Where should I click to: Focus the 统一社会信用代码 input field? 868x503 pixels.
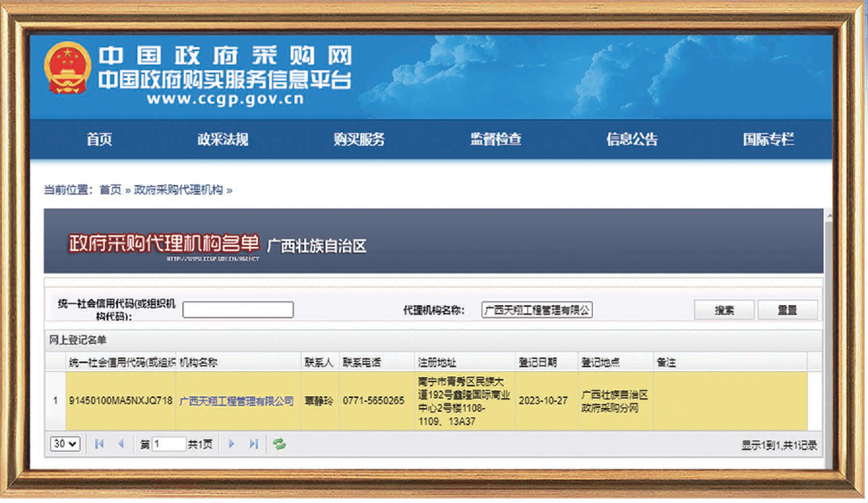click(x=238, y=309)
